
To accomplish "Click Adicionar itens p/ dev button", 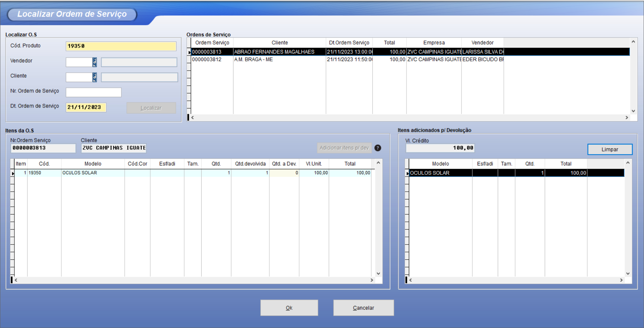I will [344, 148].
